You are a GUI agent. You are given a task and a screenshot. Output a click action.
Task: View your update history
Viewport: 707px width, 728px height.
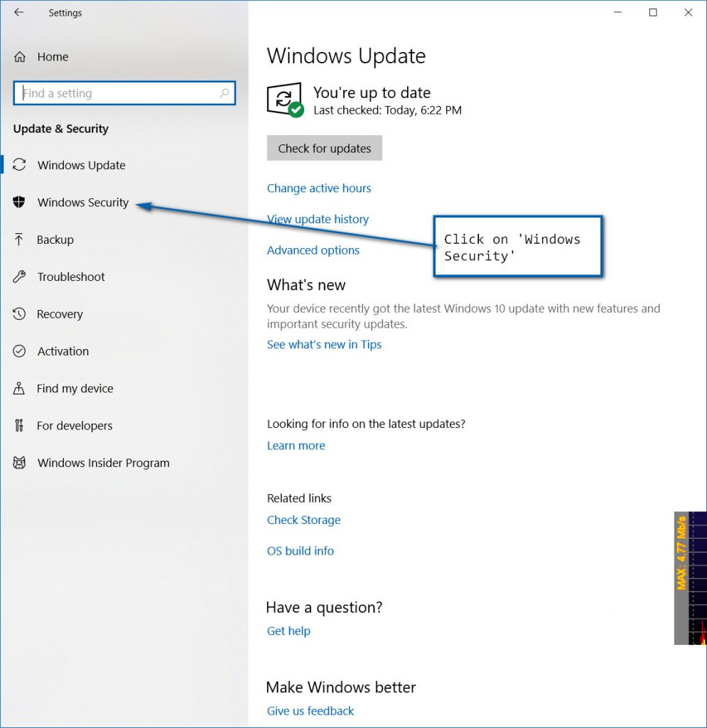click(x=318, y=219)
